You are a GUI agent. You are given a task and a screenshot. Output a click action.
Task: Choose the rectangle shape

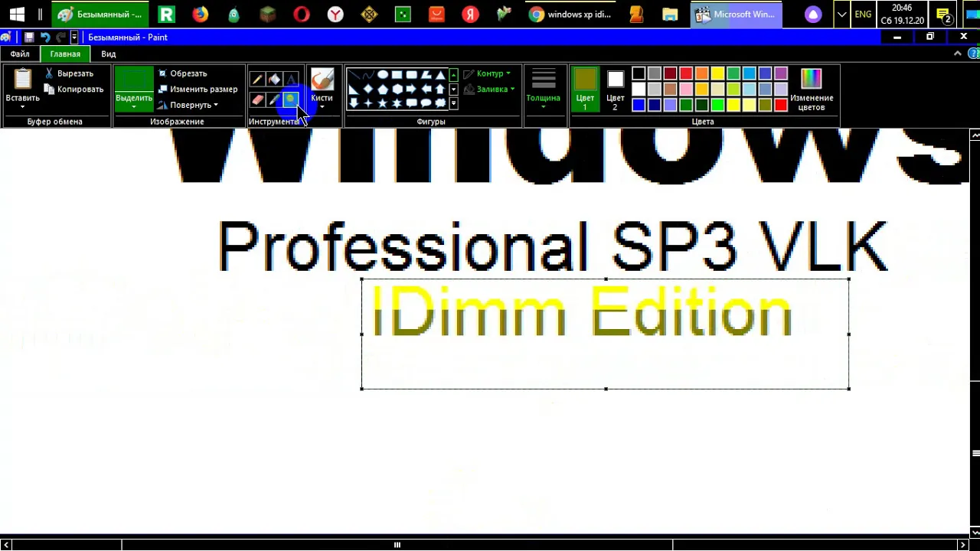point(397,74)
